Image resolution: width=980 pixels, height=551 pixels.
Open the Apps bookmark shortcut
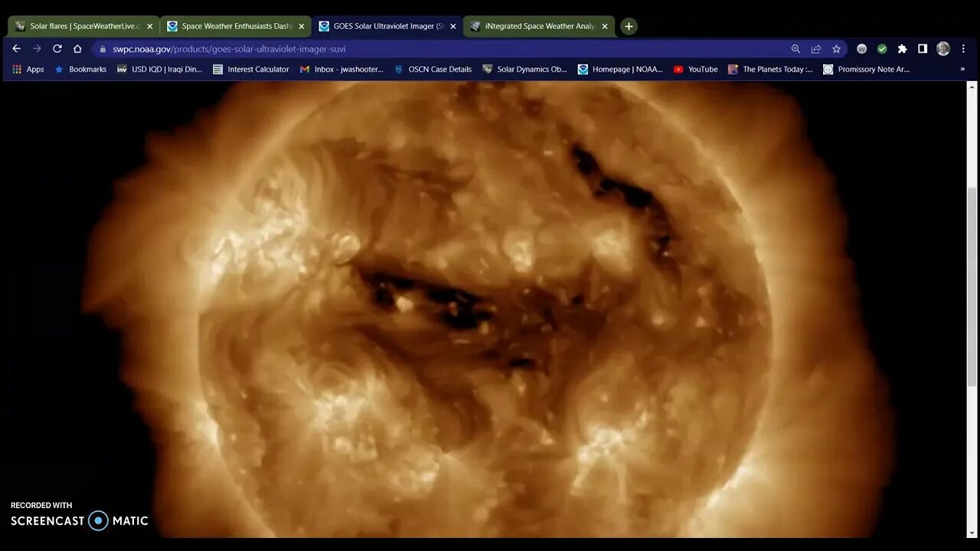(x=28, y=69)
